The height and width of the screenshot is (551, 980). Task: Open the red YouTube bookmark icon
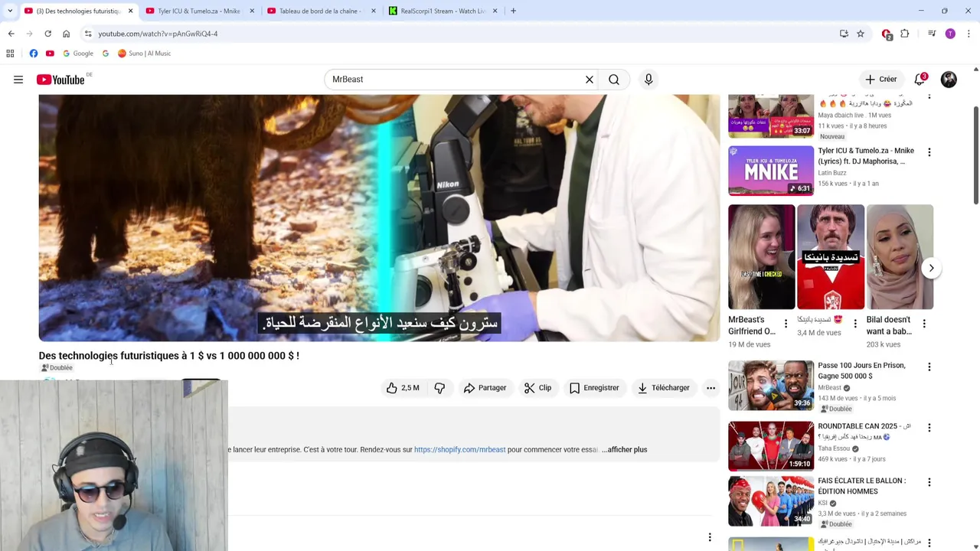tap(50, 54)
